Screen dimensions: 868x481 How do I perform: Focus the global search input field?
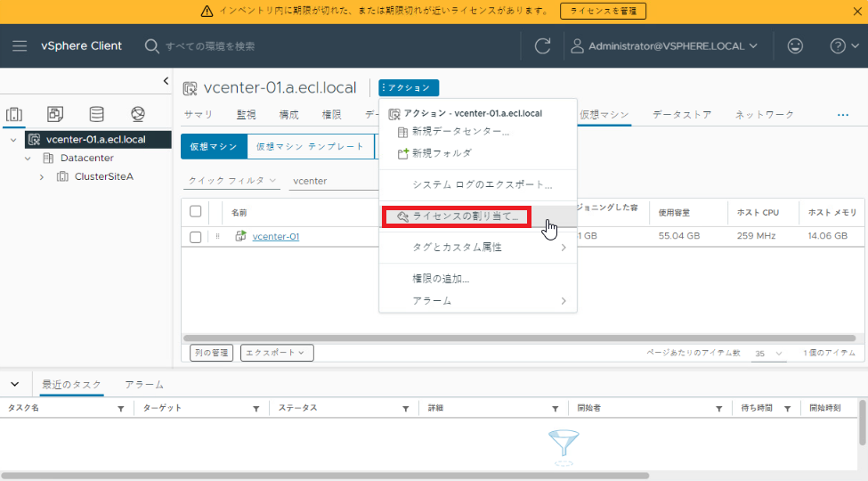[x=210, y=46]
